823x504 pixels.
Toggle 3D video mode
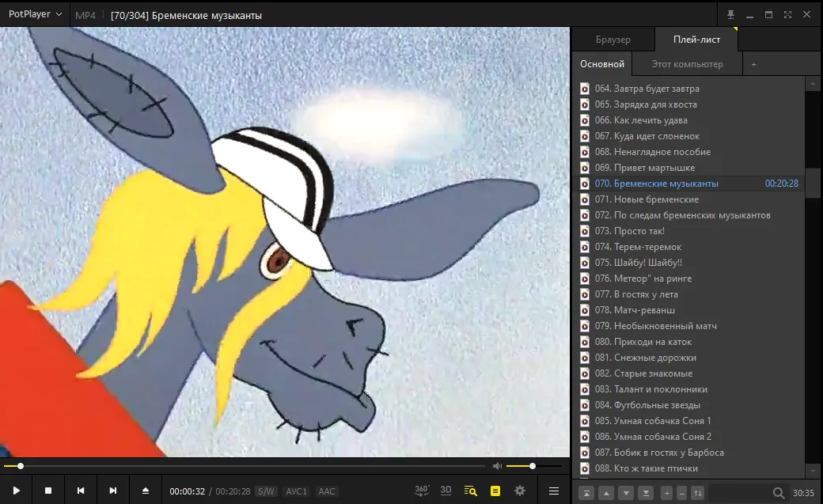pos(446,491)
